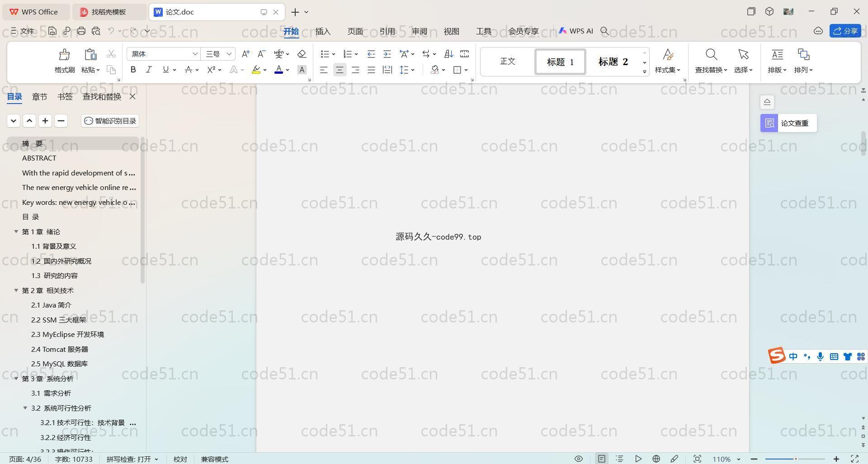This screenshot has width=868, height=464.
Task: Click the print icon in quick access bar
Action: [x=81, y=31]
